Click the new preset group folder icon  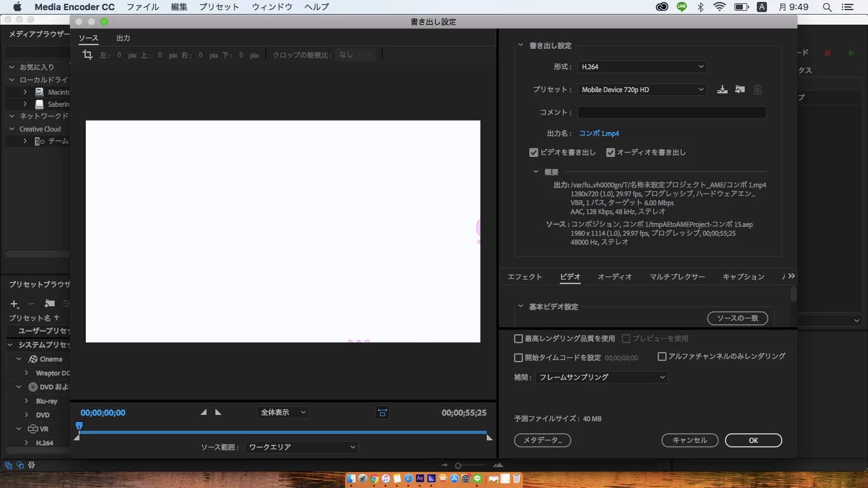pyautogui.click(x=50, y=304)
